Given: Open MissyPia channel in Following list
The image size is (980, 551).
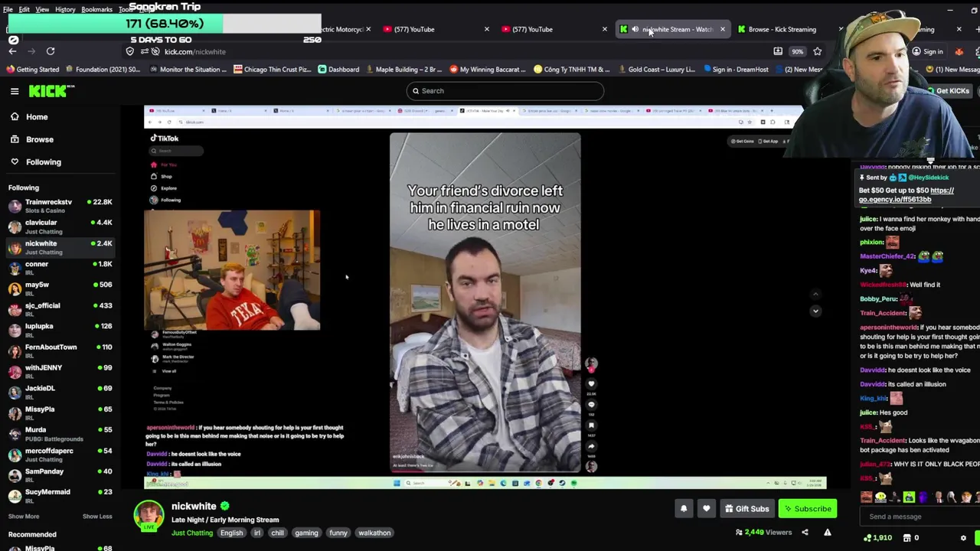Looking at the screenshot, I should click(60, 413).
